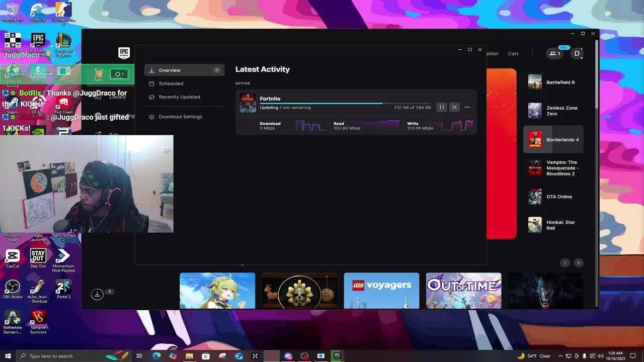
Task: Select Vampire: The Masquerade - Bloodlines 2
Action: pos(553,168)
